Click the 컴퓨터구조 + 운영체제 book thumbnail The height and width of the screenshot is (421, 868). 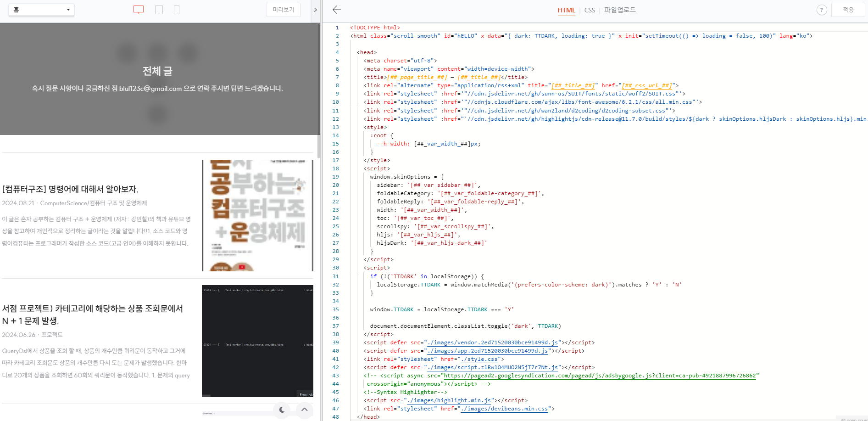257,215
